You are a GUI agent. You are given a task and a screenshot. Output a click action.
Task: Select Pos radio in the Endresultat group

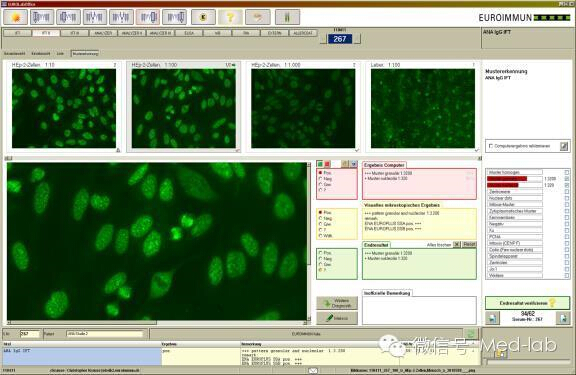click(x=321, y=253)
